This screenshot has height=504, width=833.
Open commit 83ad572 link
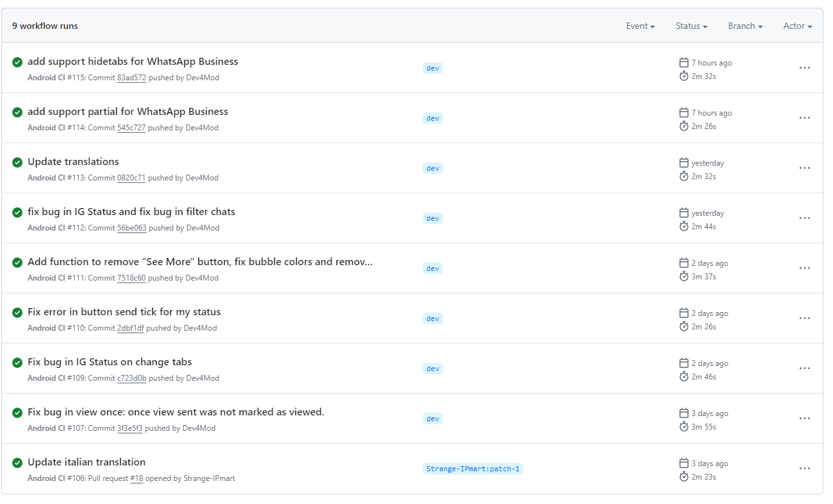click(132, 78)
